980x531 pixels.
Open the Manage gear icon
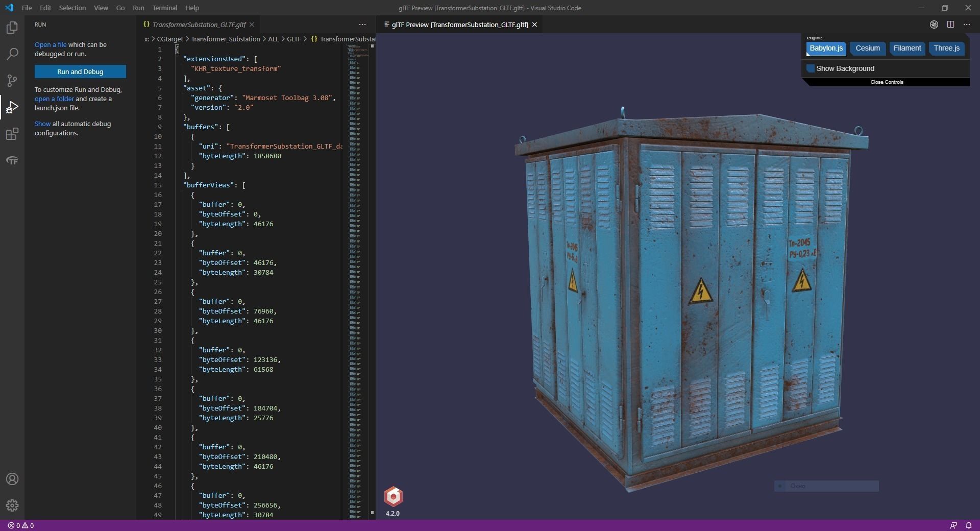coord(12,505)
